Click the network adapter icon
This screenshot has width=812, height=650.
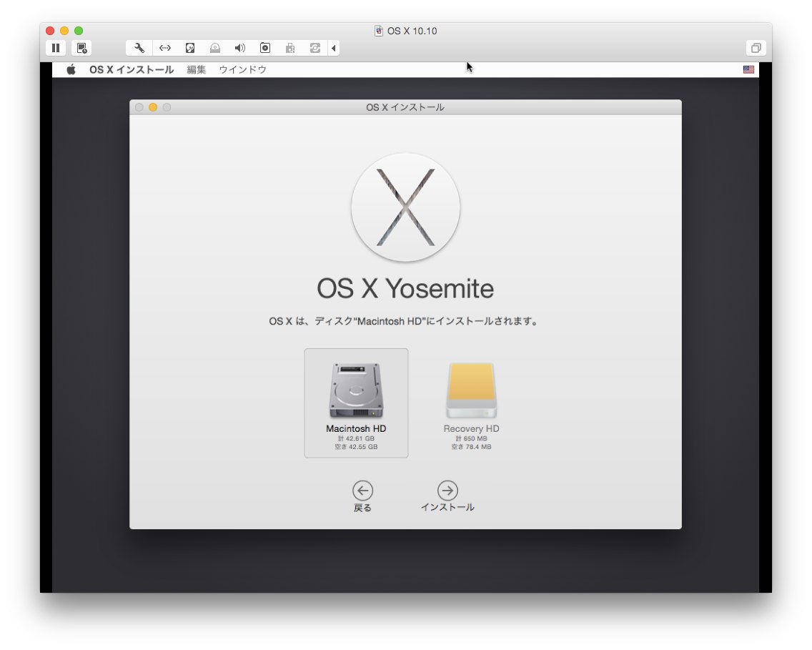coord(164,48)
